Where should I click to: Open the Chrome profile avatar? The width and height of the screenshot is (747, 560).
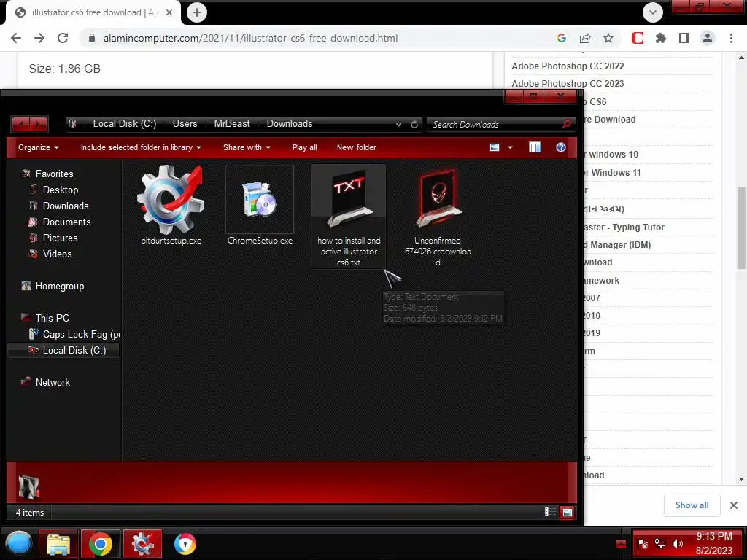(708, 38)
